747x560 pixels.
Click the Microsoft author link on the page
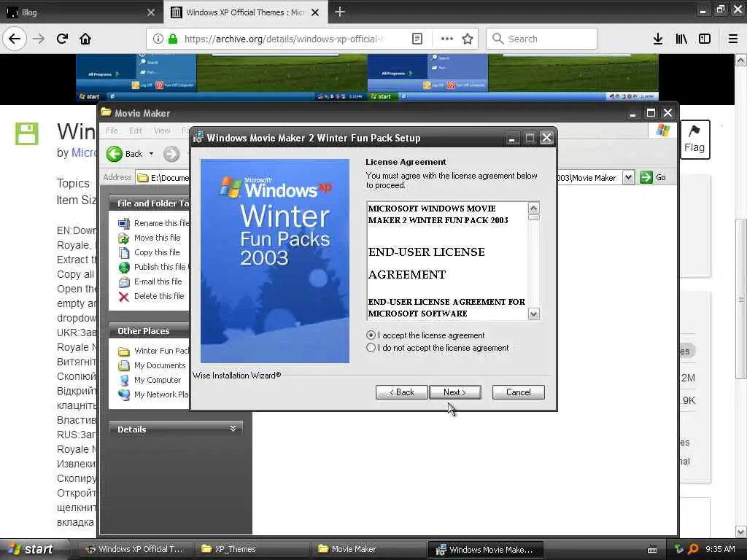[x=84, y=153]
